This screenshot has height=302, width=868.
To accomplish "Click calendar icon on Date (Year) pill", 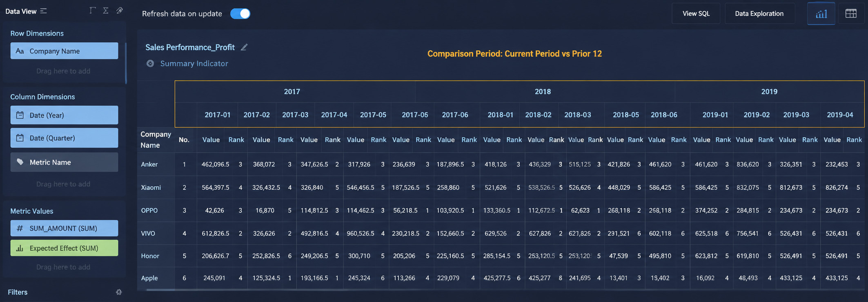I will coord(20,115).
